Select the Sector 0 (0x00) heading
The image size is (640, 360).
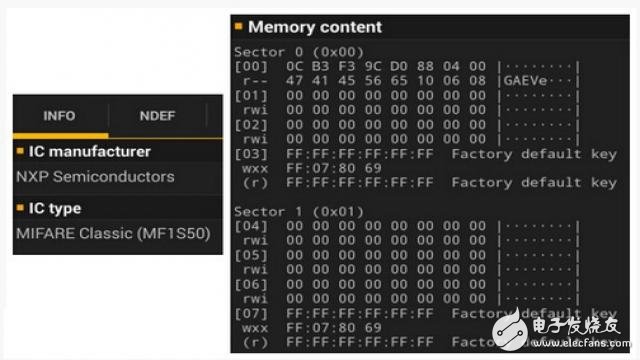299,52
